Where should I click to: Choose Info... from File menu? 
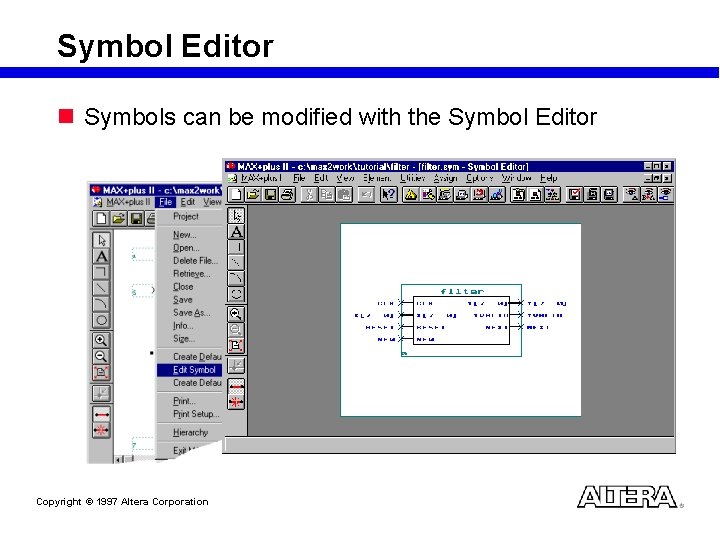click(x=189, y=326)
